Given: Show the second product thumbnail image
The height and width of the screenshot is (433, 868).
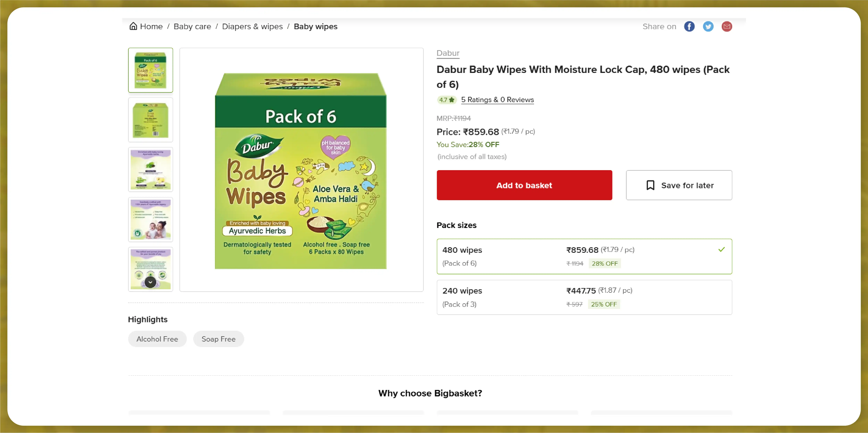Looking at the screenshot, I should [x=150, y=120].
